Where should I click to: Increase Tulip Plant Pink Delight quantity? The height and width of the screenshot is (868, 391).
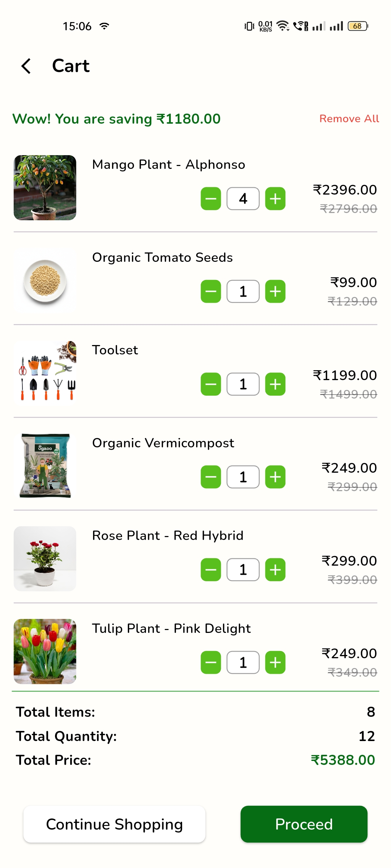coord(275,662)
